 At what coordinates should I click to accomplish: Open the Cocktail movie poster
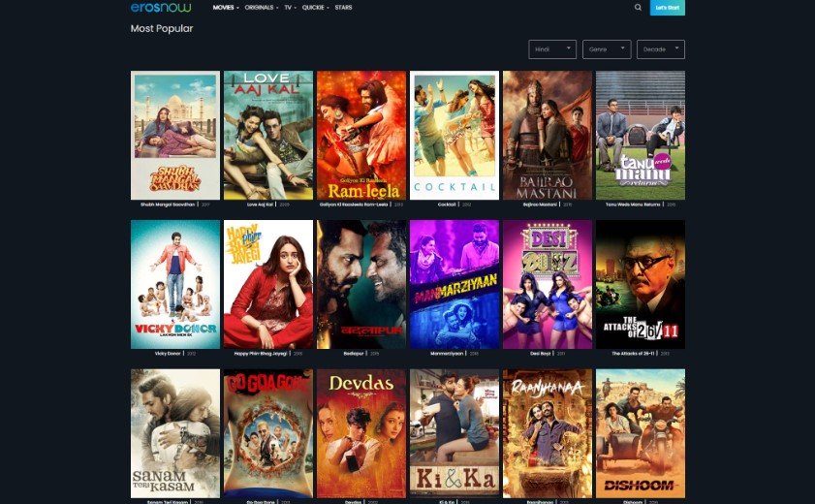(455, 135)
